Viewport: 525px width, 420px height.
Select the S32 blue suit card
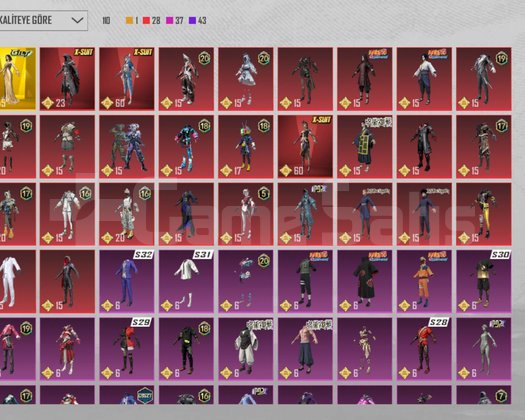[x=127, y=282]
